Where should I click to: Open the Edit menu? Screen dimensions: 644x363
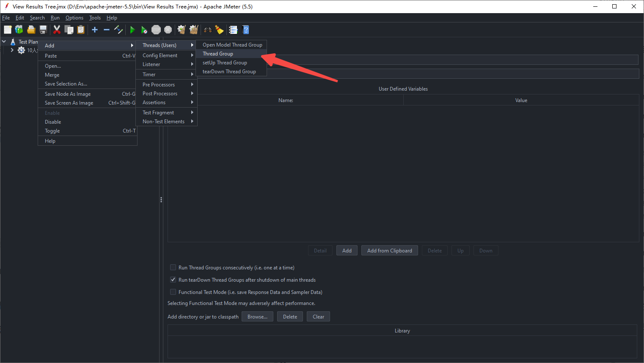tap(20, 18)
